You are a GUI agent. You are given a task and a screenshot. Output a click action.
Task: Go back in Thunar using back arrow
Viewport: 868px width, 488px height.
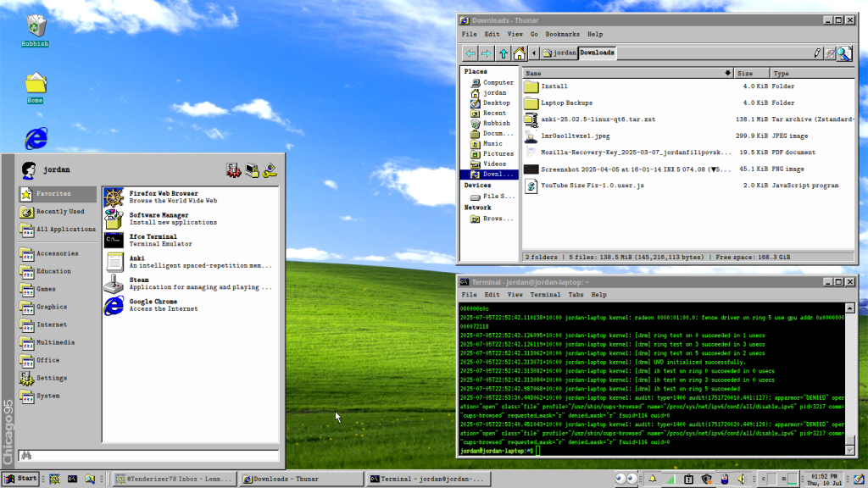click(470, 53)
